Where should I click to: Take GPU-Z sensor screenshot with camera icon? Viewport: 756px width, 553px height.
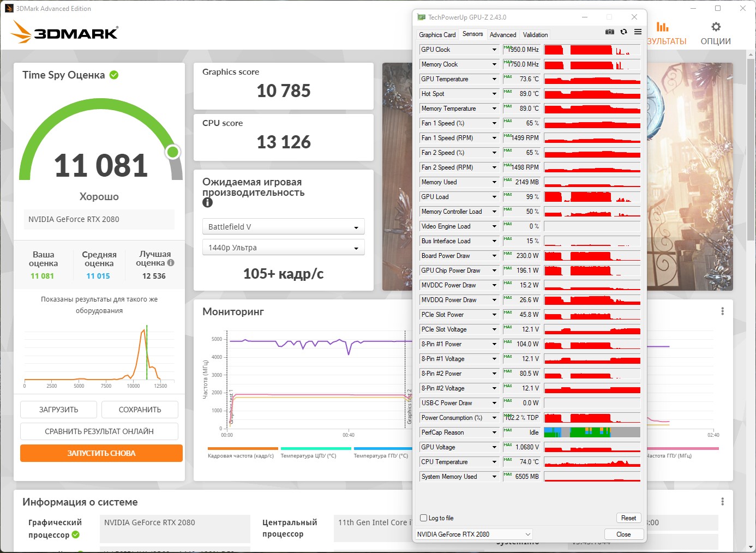610,32
